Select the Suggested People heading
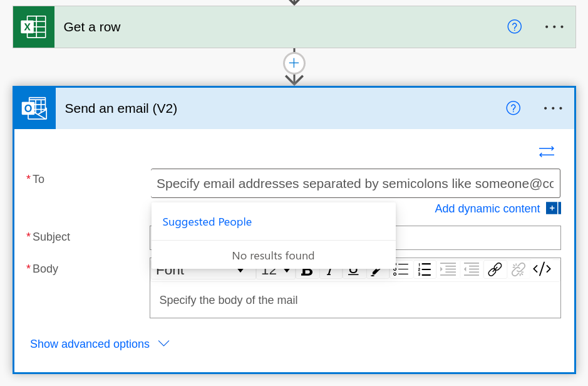 pos(207,222)
